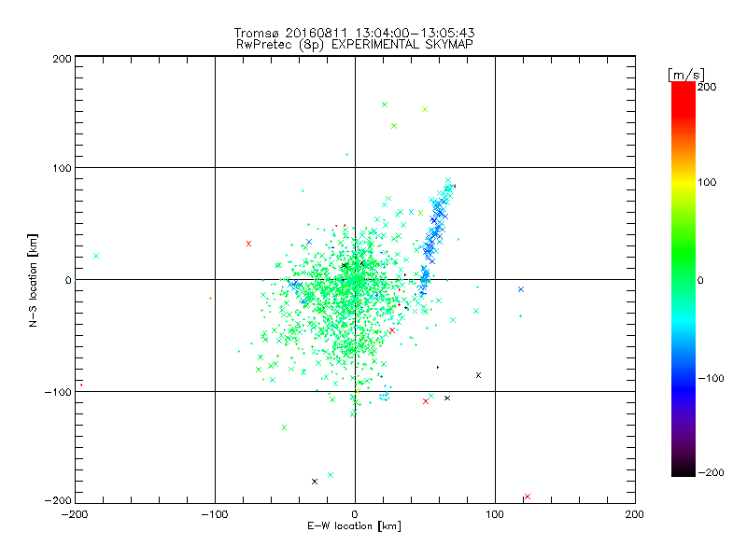Click the cyan X marker at far left edge
This screenshot has width=747, height=560.
click(96, 256)
